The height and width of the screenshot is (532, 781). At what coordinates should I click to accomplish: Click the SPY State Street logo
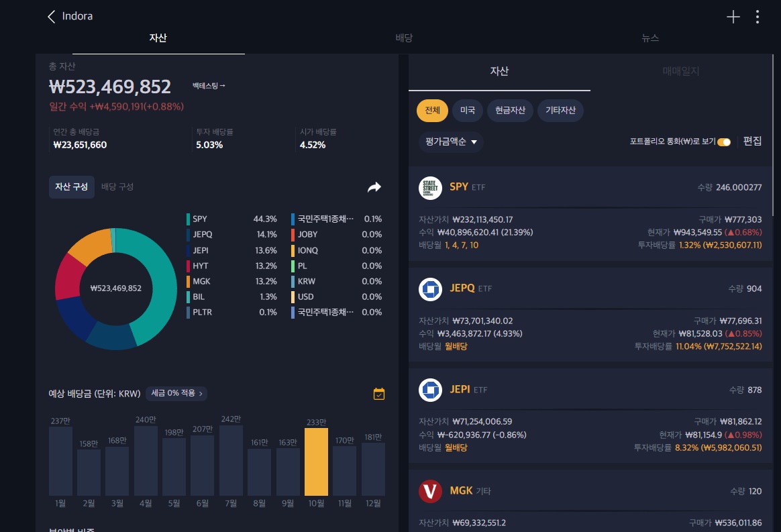(430, 188)
